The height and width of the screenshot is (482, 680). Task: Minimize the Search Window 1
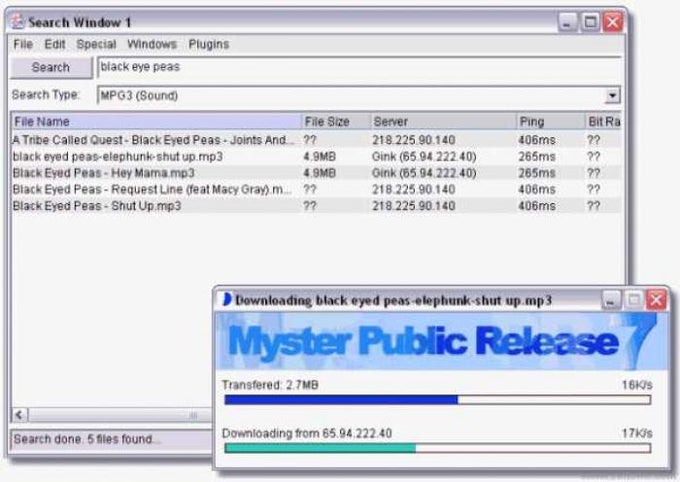[x=567, y=22]
